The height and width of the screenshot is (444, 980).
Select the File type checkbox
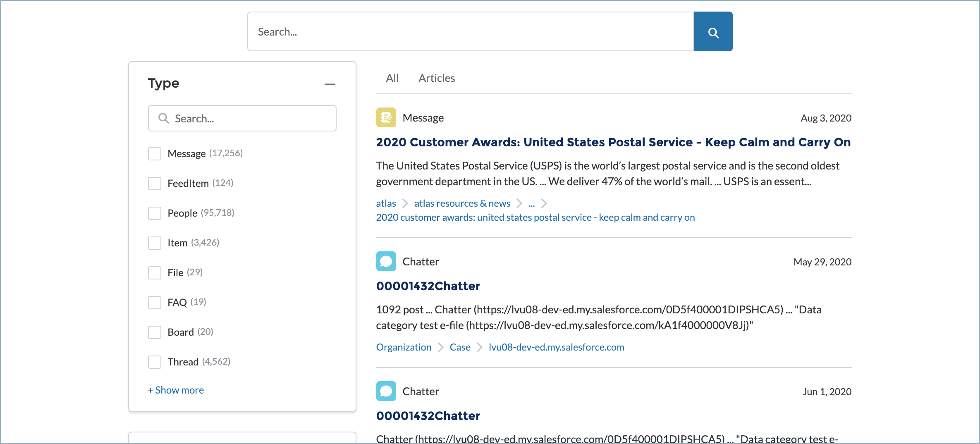[x=155, y=273]
